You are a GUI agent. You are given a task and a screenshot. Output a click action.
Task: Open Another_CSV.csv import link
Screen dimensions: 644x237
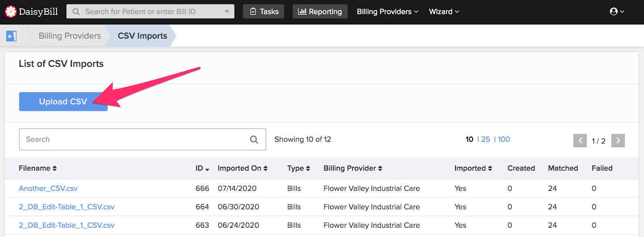pyautogui.click(x=48, y=188)
